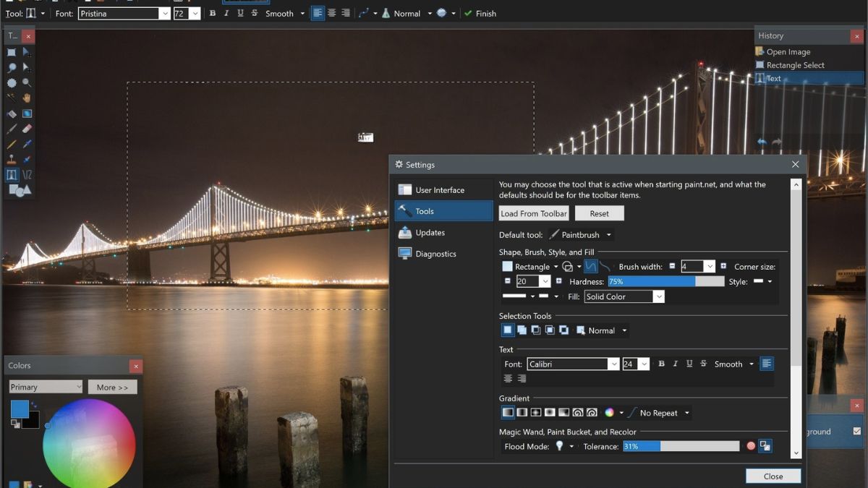
Task: Click Finish in the text toolbar
Action: pos(480,13)
